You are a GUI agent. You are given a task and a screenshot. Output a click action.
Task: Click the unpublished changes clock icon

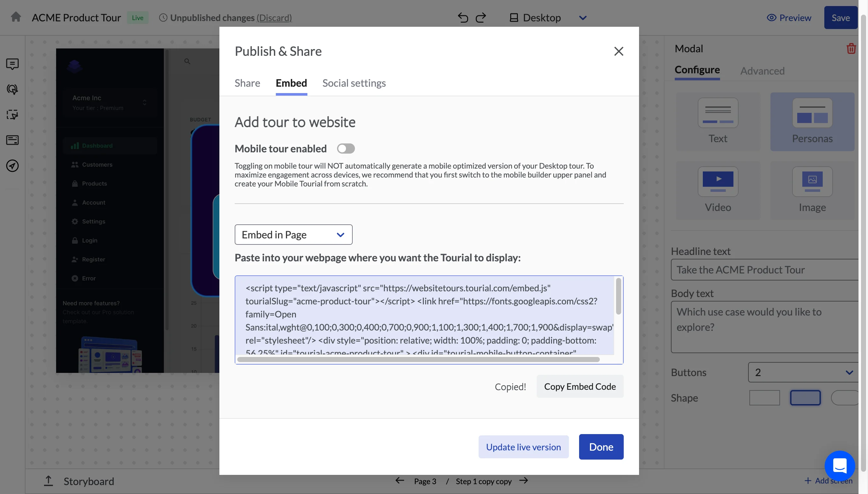coord(163,18)
